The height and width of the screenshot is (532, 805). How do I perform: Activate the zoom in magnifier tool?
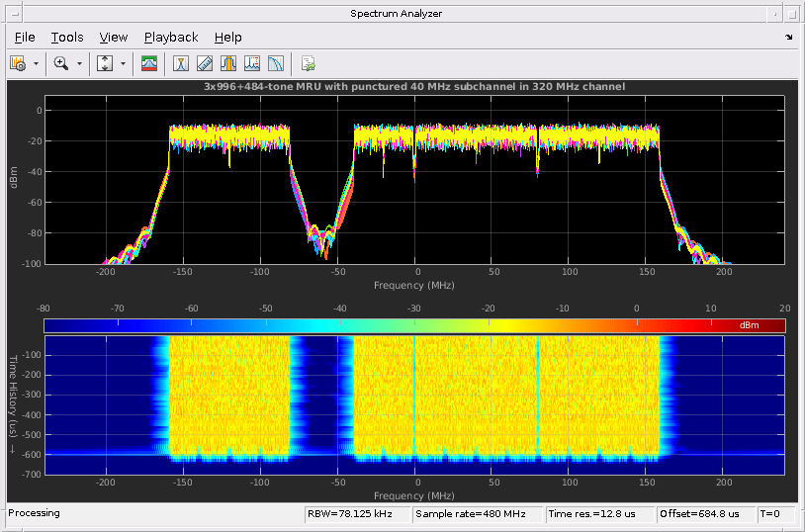61,63
